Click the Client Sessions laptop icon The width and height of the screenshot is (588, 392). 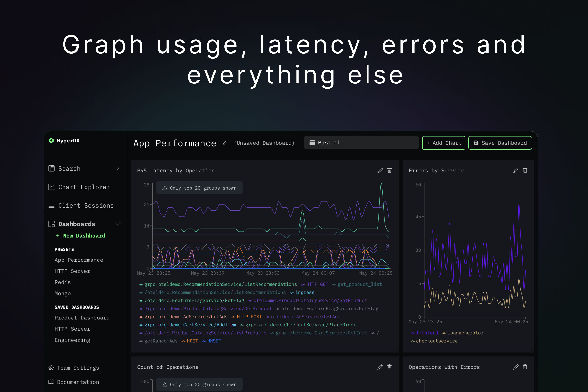[x=52, y=205]
